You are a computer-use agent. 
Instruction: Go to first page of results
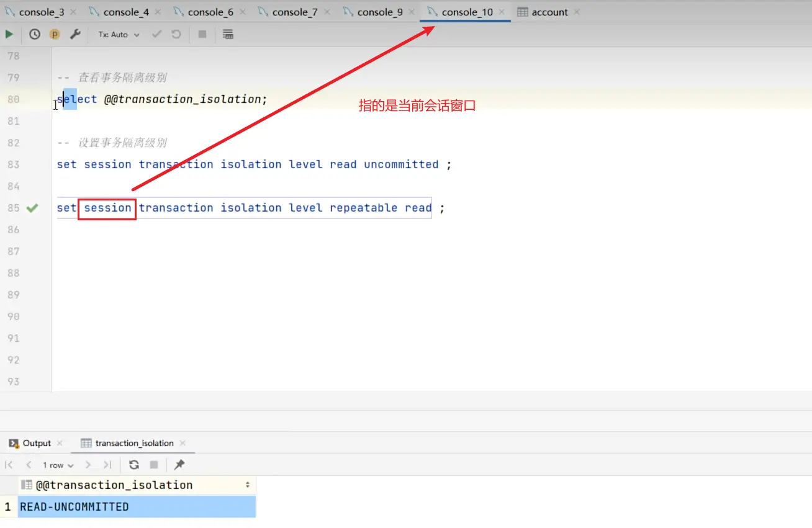pos(9,465)
